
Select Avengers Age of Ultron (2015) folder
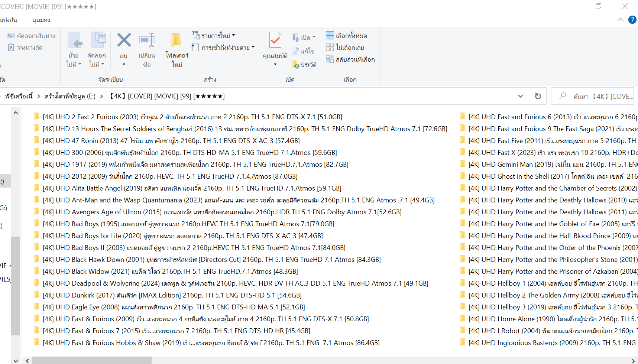(x=222, y=212)
